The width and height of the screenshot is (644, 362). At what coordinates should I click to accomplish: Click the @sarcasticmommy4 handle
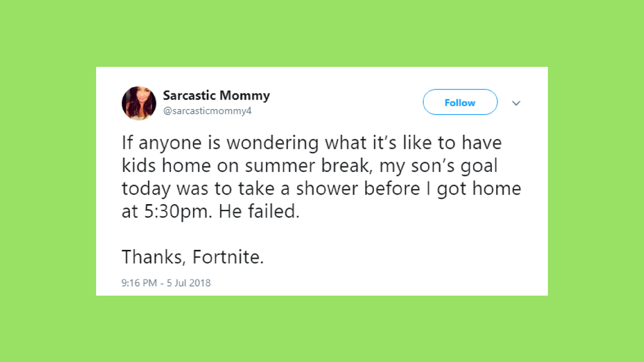[207, 111]
